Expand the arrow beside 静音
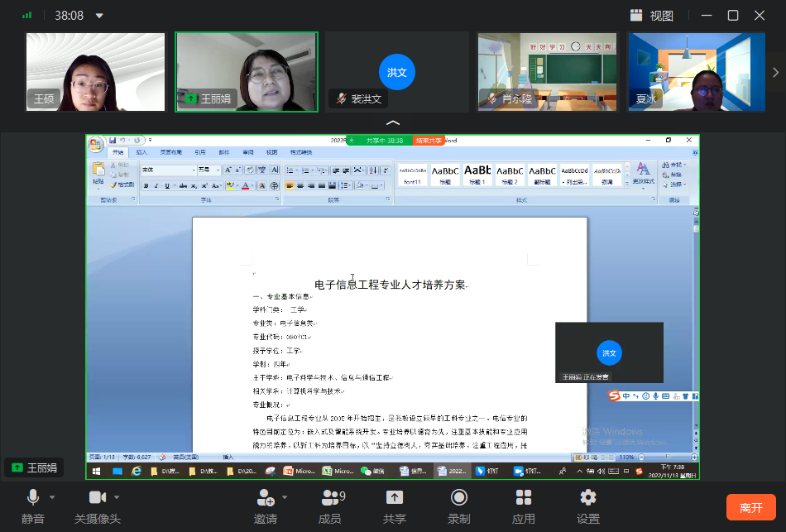Image resolution: width=786 pixels, height=532 pixels. (x=52, y=497)
